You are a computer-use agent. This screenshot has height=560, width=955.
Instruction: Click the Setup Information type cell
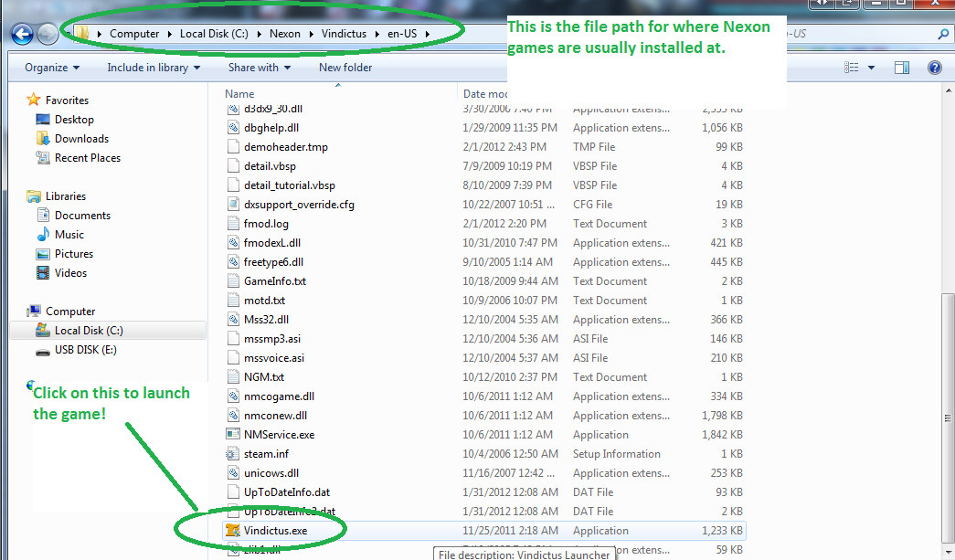click(616, 453)
